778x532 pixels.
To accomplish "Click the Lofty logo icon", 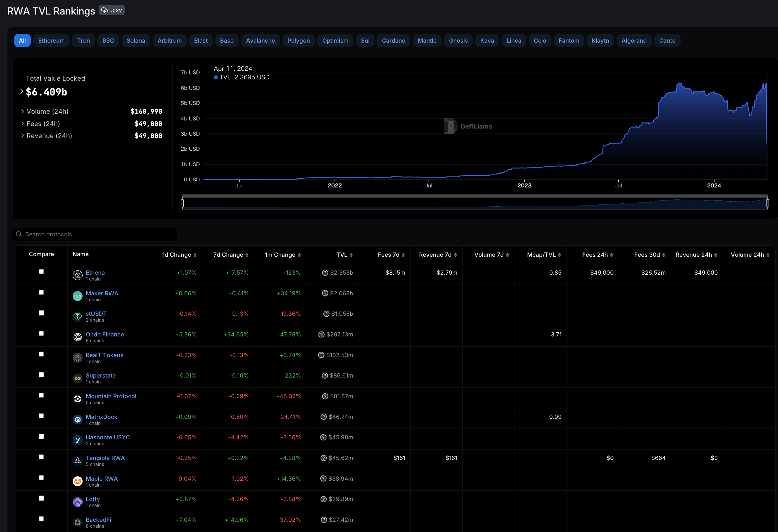I will click(x=77, y=502).
